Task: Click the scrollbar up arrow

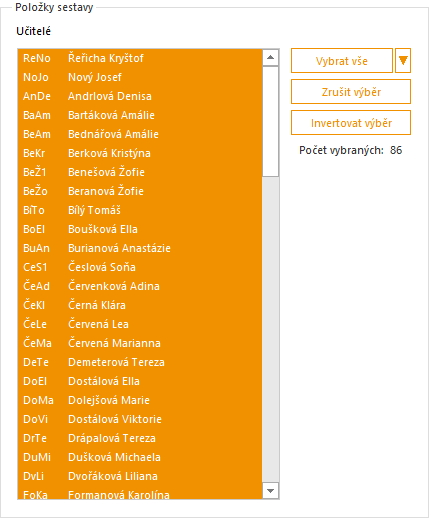Action: click(x=270, y=58)
